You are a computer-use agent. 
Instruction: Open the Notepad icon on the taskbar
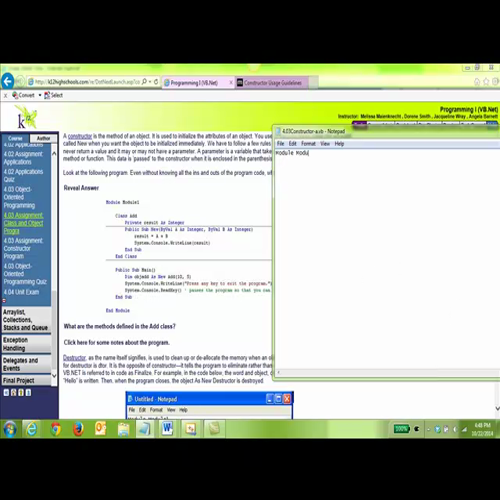[145, 429]
